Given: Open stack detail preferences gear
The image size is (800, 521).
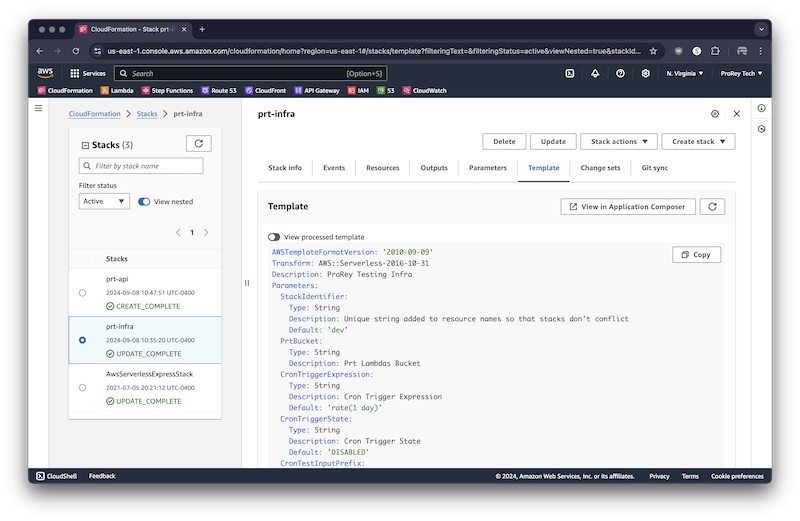Looking at the screenshot, I should click(715, 114).
